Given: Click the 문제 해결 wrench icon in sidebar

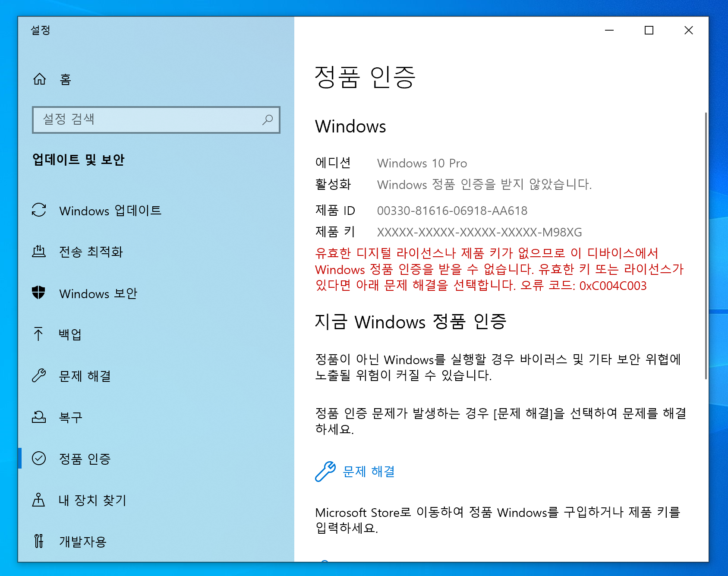Looking at the screenshot, I should [x=39, y=375].
